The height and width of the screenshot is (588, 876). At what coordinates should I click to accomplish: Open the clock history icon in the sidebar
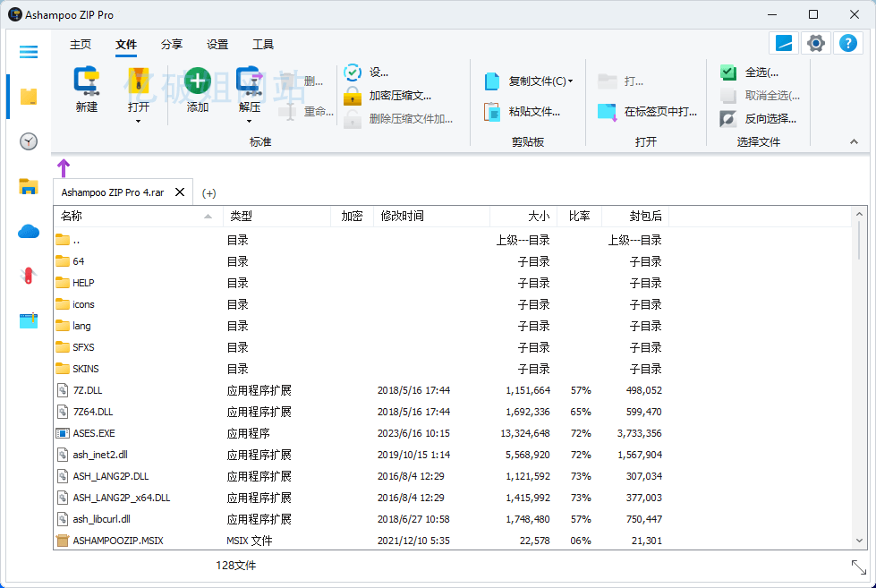click(29, 141)
